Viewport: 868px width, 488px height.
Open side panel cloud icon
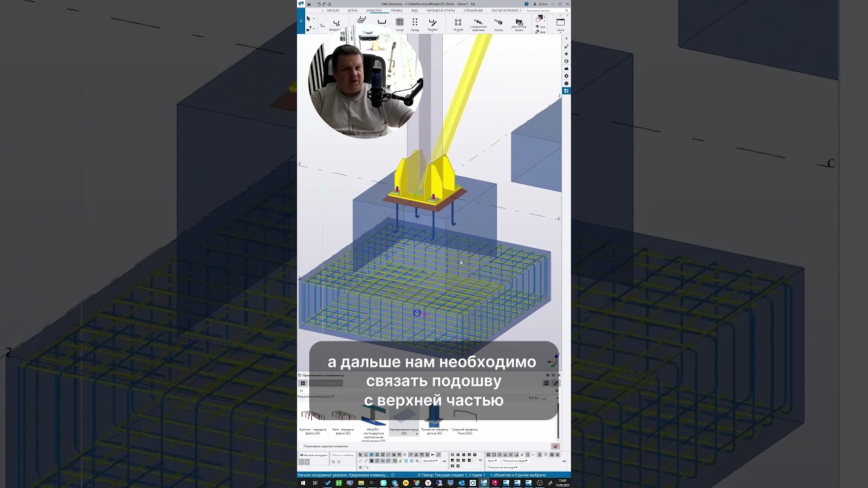(566, 68)
